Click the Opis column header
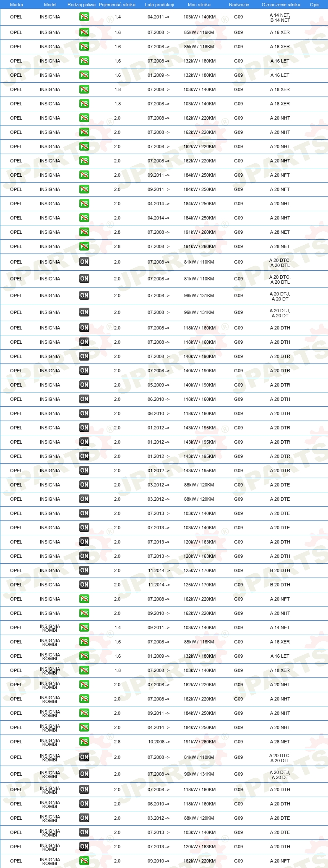Image resolution: width=328 pixels, height=868 pixels. 315,5
